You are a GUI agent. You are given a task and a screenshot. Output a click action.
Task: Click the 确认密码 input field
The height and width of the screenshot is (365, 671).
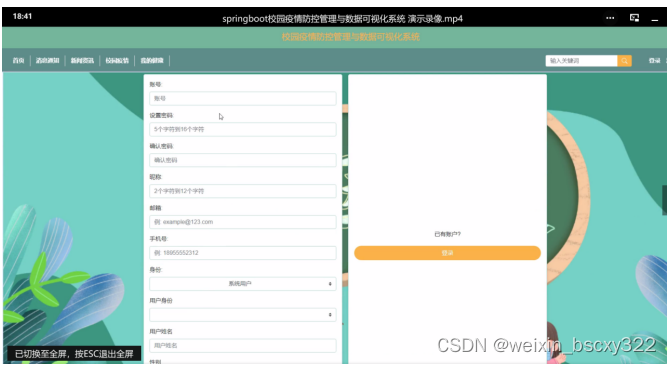click(243, 160)
